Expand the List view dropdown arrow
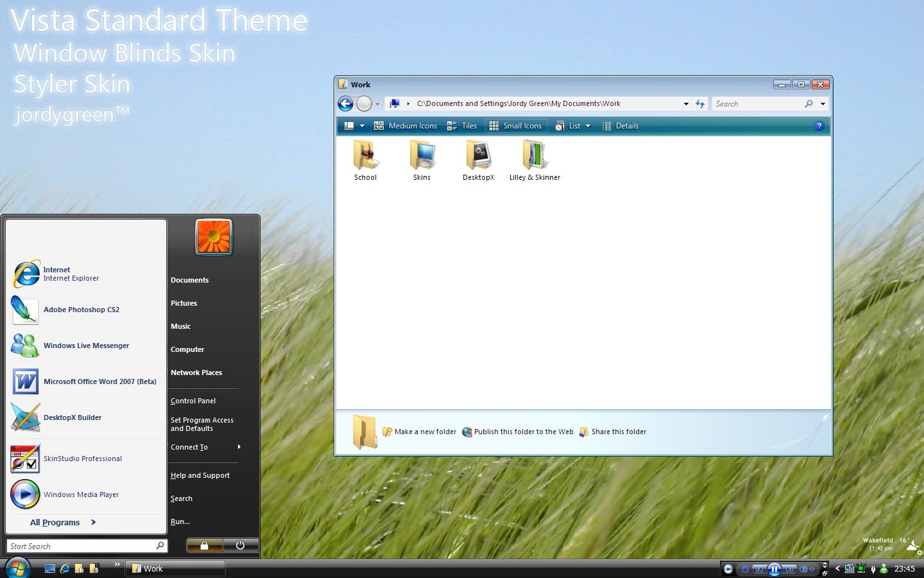Screen dimensions: 924x578 (586, 126)
